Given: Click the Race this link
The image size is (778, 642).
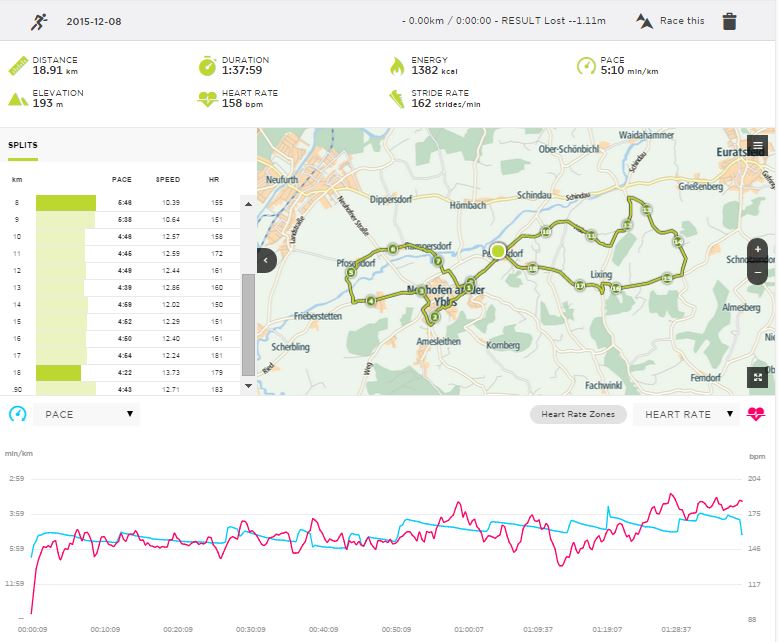Looking at the screenshot, I should pos(682,21).
